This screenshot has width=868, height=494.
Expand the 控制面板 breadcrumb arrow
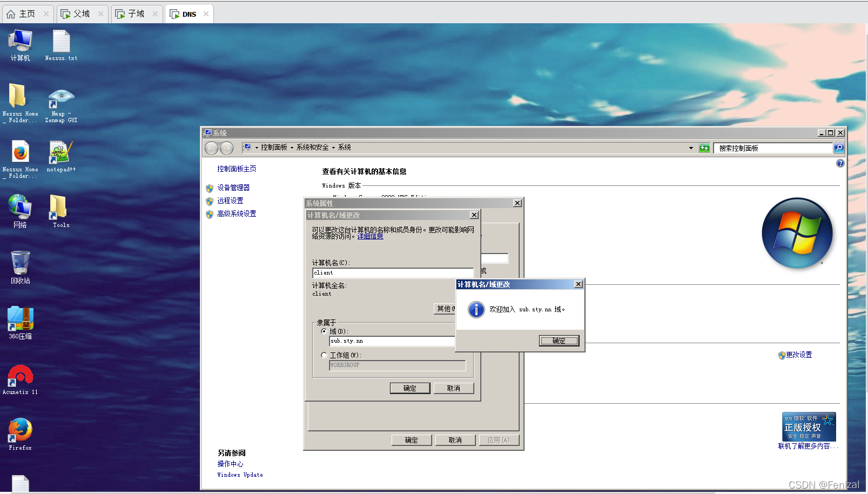292,148
